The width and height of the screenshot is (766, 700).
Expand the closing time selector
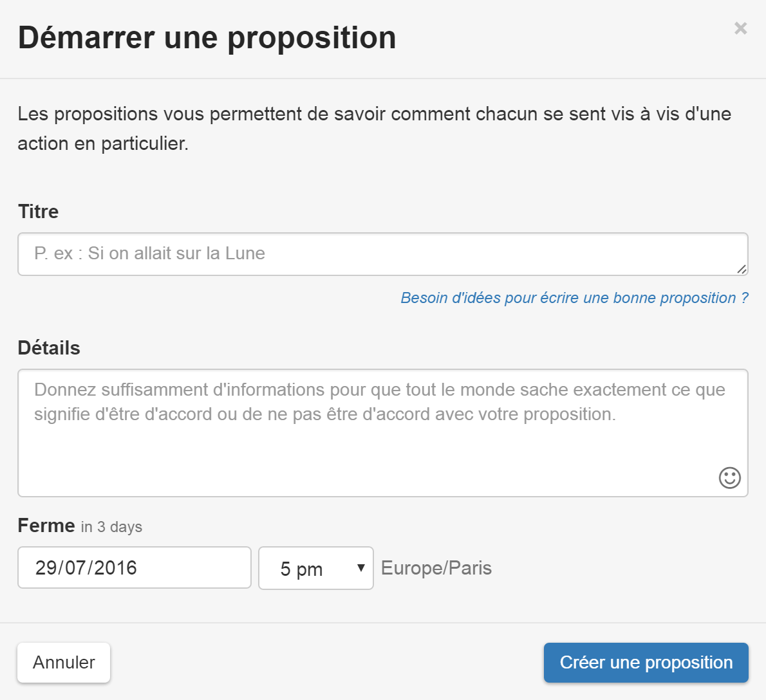[315, 567]
